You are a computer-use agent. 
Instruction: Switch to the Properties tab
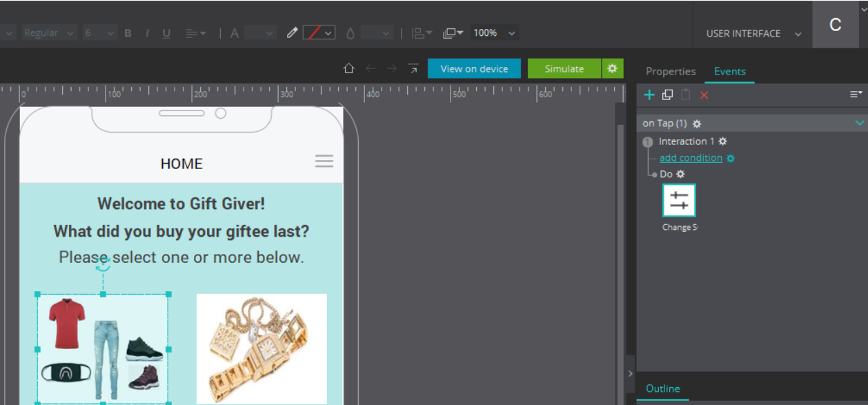[x=670, y=71]
